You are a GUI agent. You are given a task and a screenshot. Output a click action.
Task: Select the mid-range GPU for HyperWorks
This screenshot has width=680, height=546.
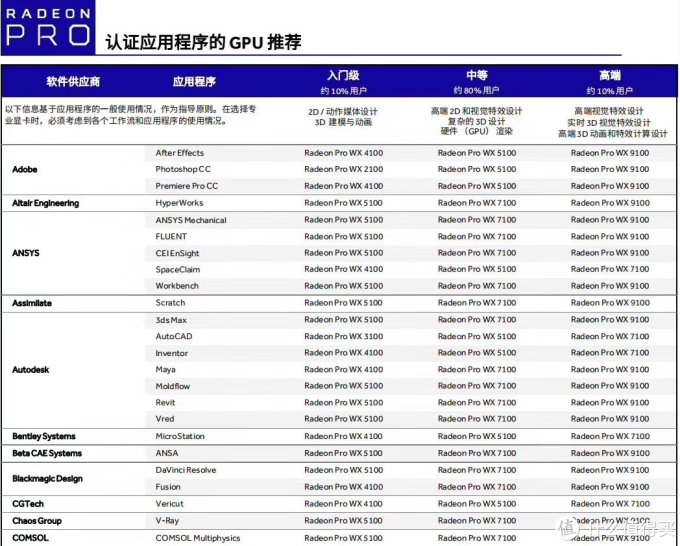477,203
